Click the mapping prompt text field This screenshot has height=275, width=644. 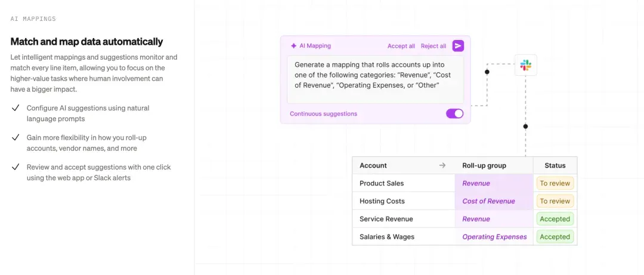[x=376, y=80]
